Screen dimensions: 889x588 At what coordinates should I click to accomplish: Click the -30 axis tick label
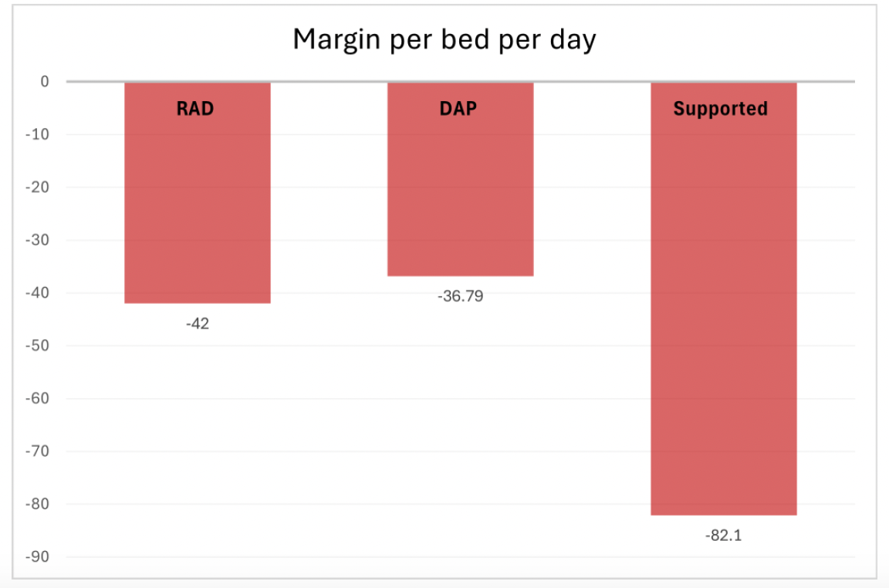pos(37,240)
